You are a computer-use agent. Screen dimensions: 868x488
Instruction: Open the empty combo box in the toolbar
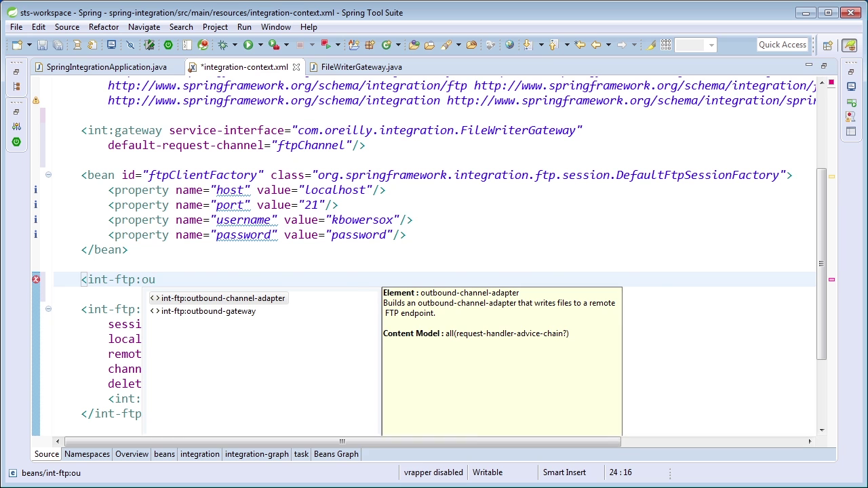pos(696,45)
